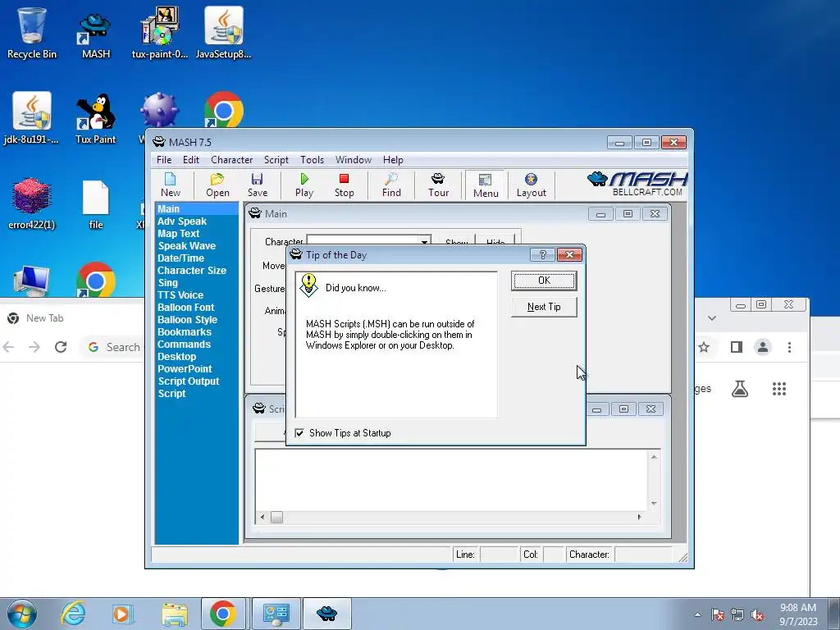Open the Recycle Bin desktop icon
This screenshot has height=630, width=840.
(32, 33)
